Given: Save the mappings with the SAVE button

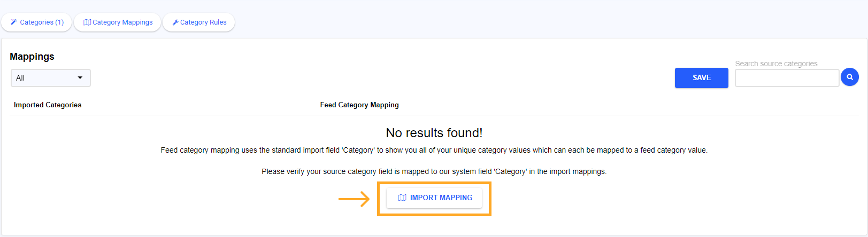Looking at the screenshot, I should click(x=702, y=78).
